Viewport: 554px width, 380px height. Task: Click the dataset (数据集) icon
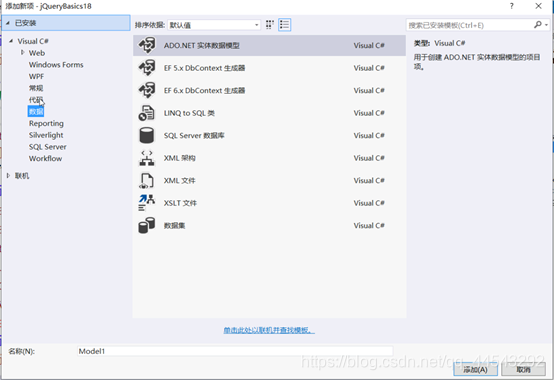[147, 225]
